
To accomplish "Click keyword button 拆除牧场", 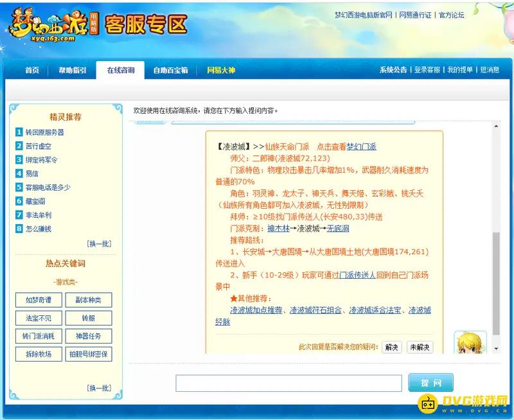I will pos(39,354).
